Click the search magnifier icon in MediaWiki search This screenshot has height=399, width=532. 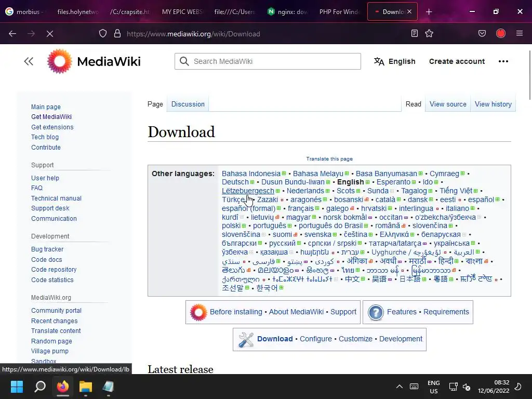[184, 61]
